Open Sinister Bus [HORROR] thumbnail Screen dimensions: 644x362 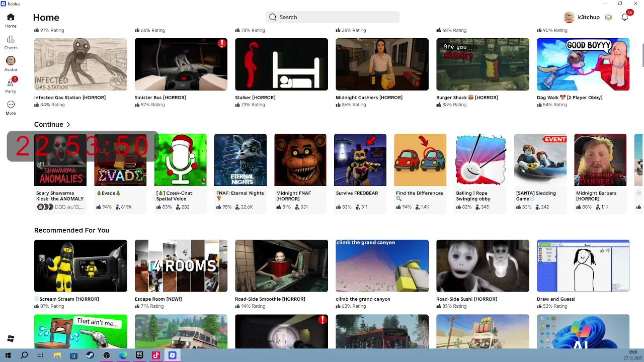pyautogui.click(x=181, y=64)
